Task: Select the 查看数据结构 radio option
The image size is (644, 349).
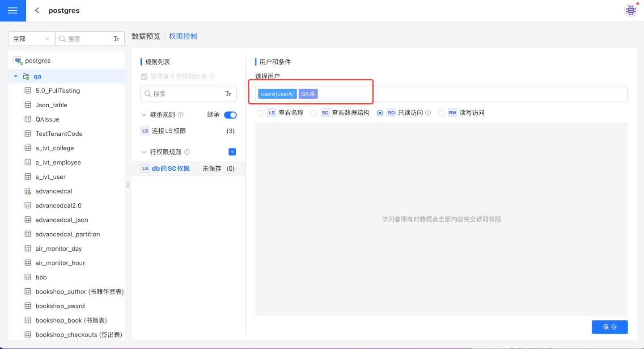Action: coord(314,113)
